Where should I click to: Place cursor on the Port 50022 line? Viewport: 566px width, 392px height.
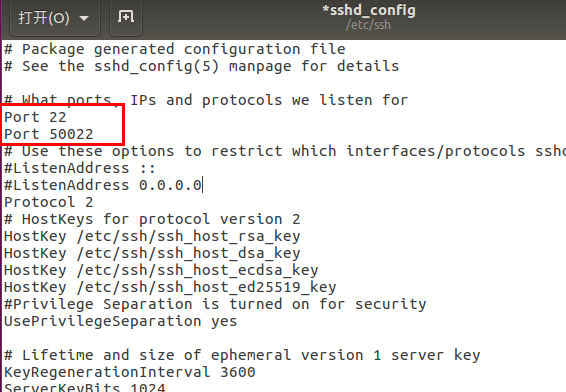point(49,134)
